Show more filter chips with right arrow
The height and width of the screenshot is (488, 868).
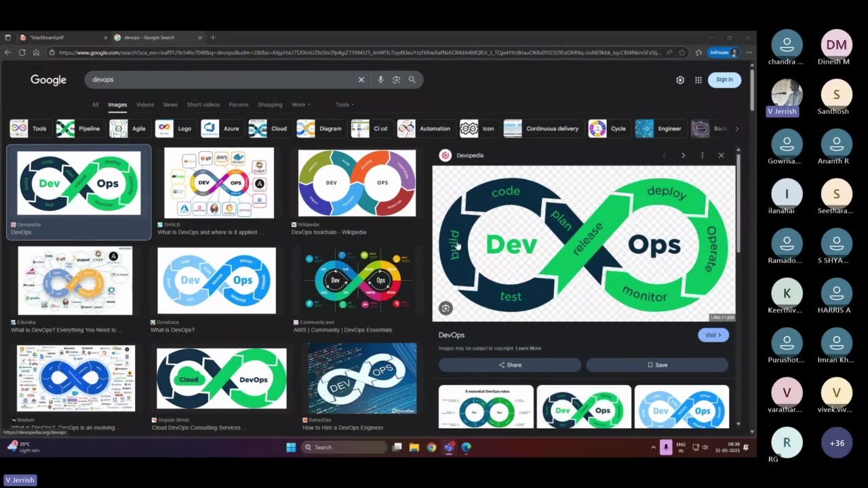737,128
